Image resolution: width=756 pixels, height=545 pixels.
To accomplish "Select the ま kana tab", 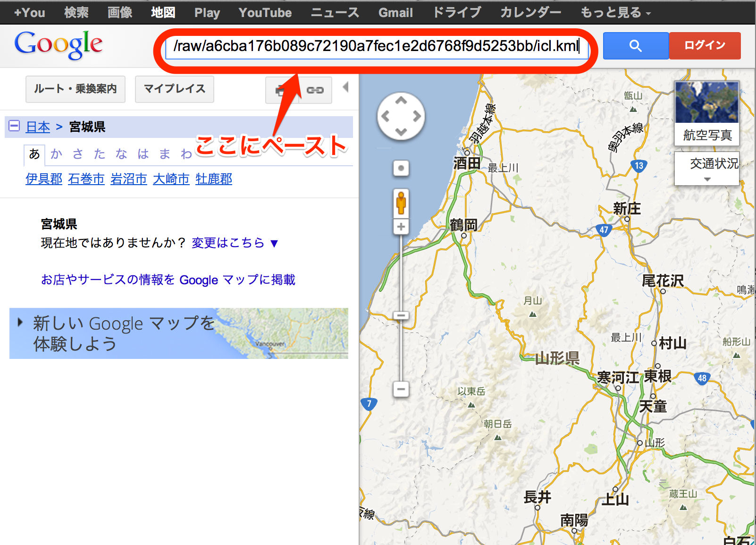I will [x=165, y=154].
